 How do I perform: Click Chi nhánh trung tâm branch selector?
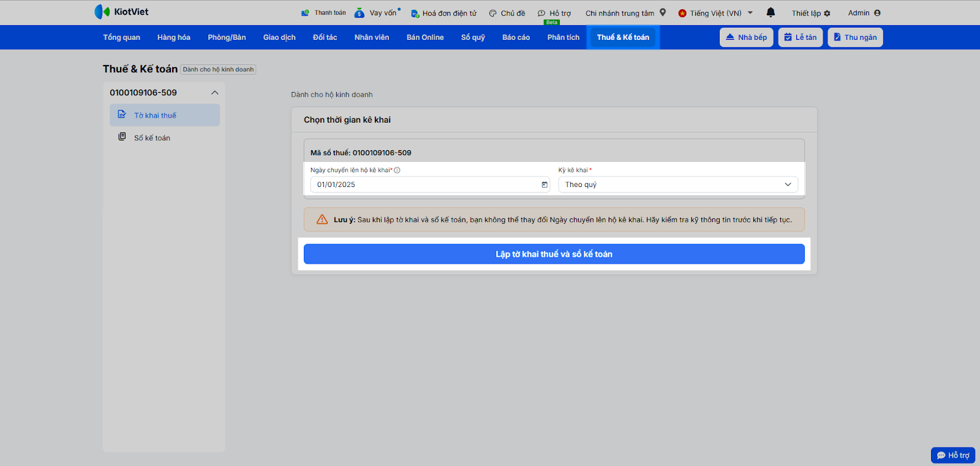tap(620, 13)
